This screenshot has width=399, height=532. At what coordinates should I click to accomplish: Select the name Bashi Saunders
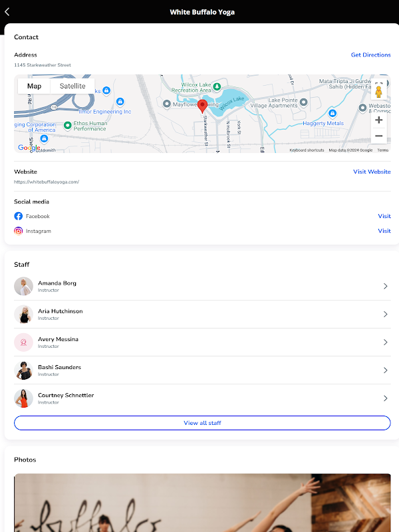tap(59, 367)
